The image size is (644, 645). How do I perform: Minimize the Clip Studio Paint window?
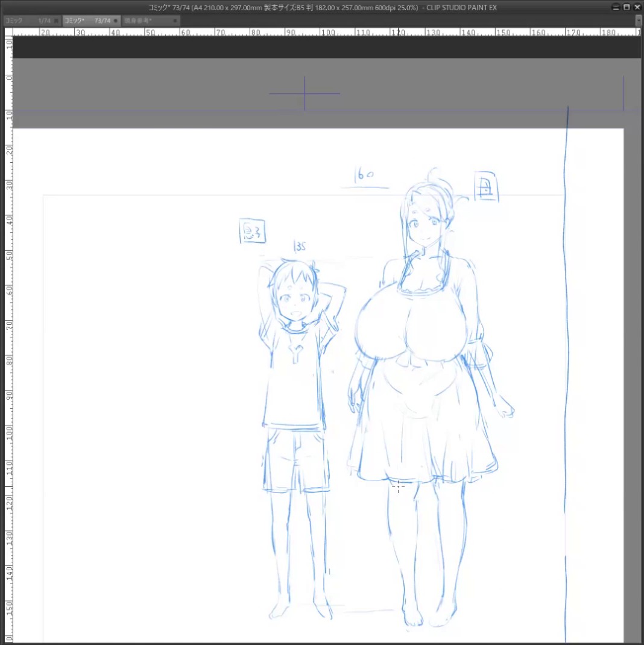[616, 7]
